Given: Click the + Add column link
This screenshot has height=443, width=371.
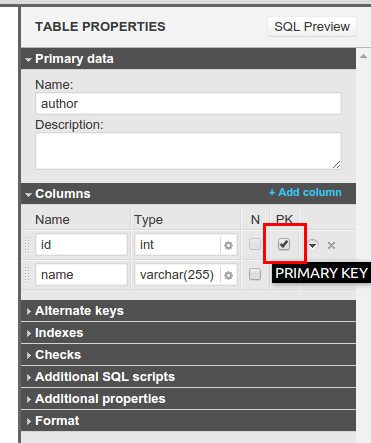Looking at the screenshot, I should click(305, 192).
